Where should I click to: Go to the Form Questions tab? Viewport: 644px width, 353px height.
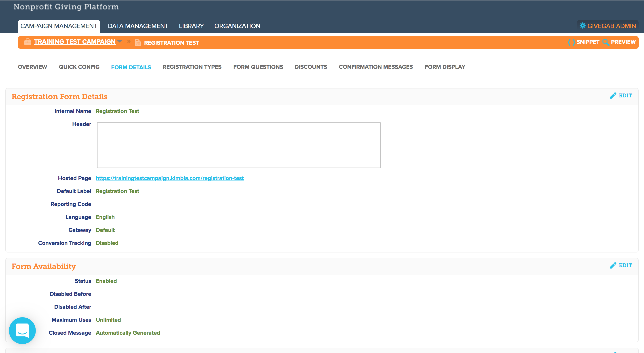[258, 67]
